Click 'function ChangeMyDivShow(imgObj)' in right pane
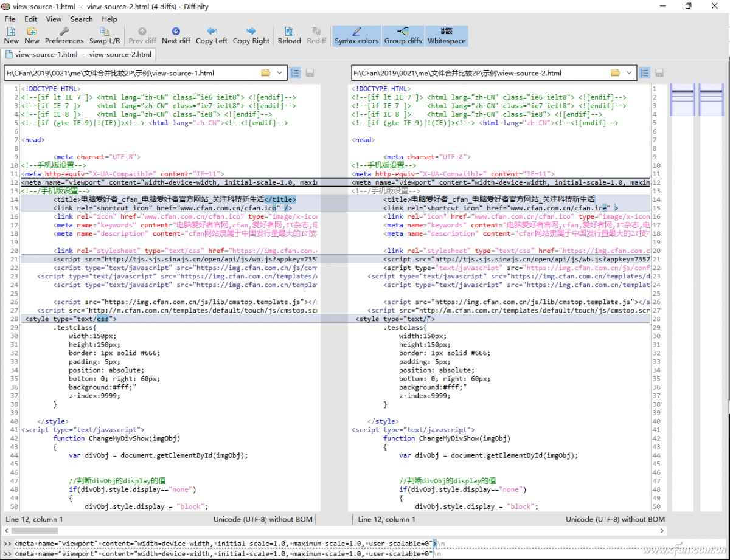The height and width of the screenshot is (560, 730). coord(447,438)
